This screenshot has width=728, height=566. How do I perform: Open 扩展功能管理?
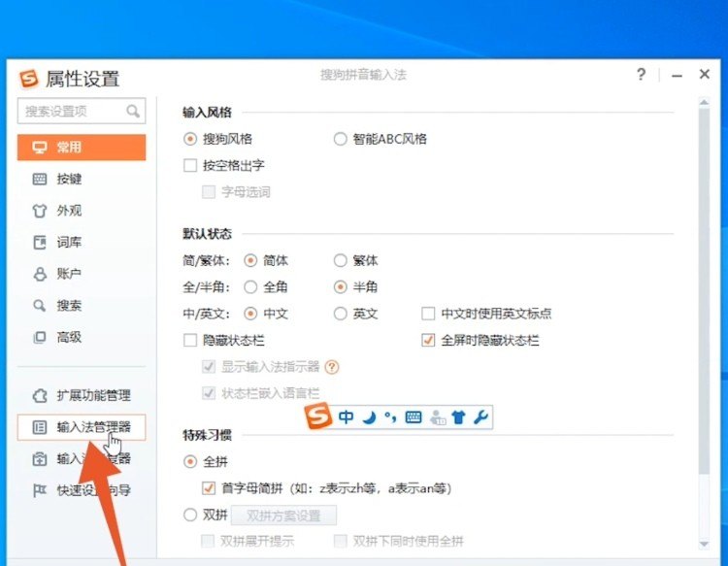[82, 395]
